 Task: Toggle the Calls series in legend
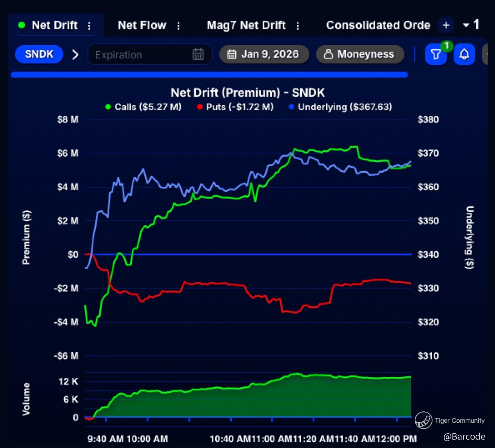click(143, 107)
